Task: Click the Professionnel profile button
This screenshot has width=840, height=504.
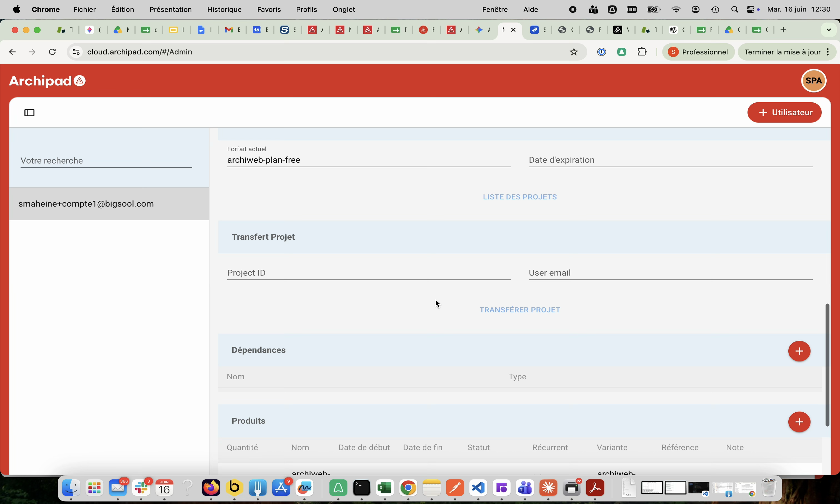Action: click(x=698, y=52)
